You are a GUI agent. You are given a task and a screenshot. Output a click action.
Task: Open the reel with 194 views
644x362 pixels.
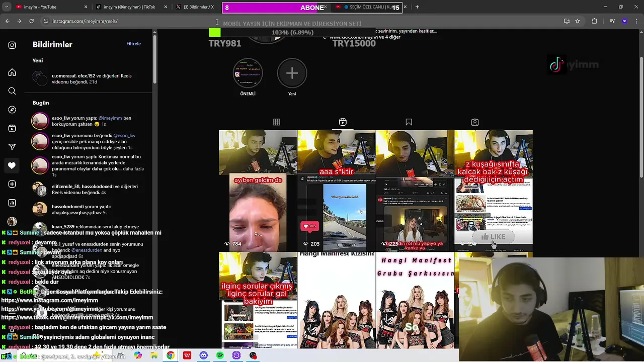click(494, 191)
